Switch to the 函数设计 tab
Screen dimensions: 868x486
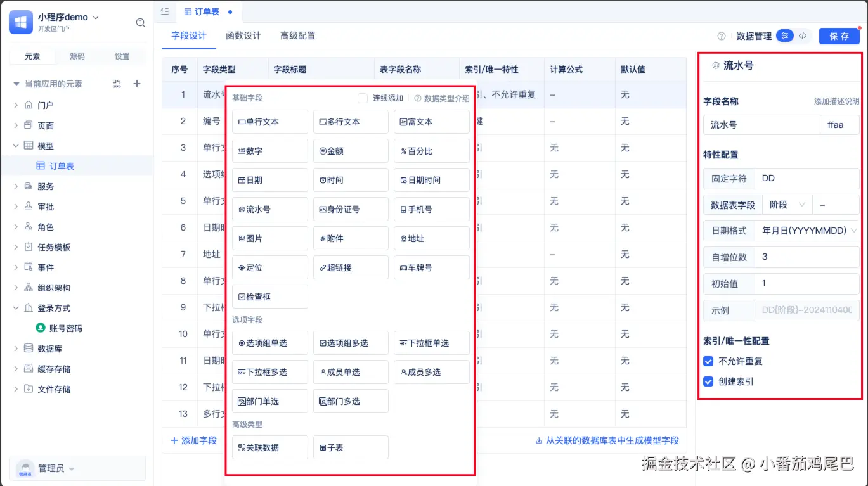(x=243, y=36)
